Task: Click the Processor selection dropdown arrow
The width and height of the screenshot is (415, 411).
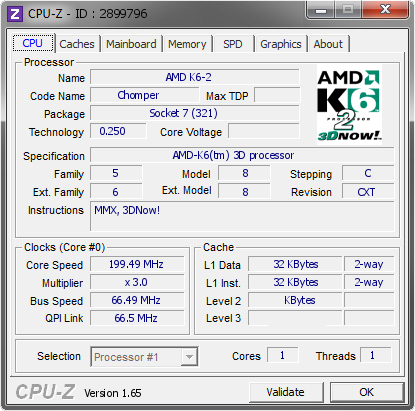Action: (189, 357)
